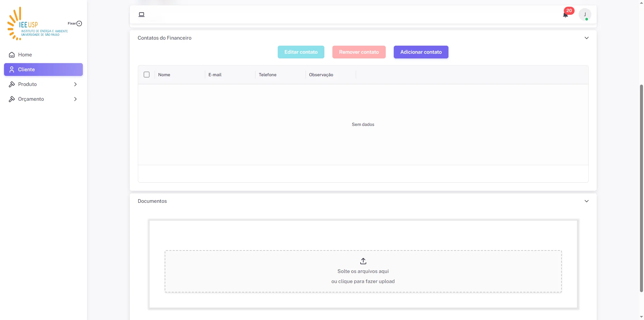Collapse the Documentos section
The width and height of the screenshot is (644, 320).
586,201
